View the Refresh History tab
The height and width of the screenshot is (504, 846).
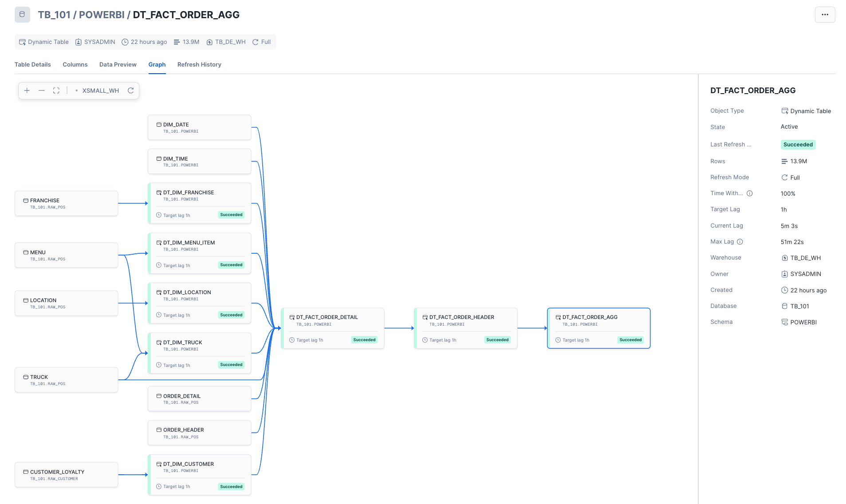pos(199,65)
